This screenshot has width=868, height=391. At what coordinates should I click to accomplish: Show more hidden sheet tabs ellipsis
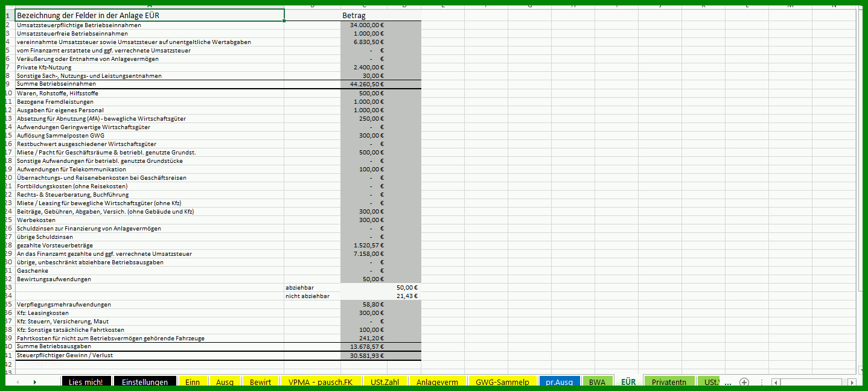coord(728,382)
